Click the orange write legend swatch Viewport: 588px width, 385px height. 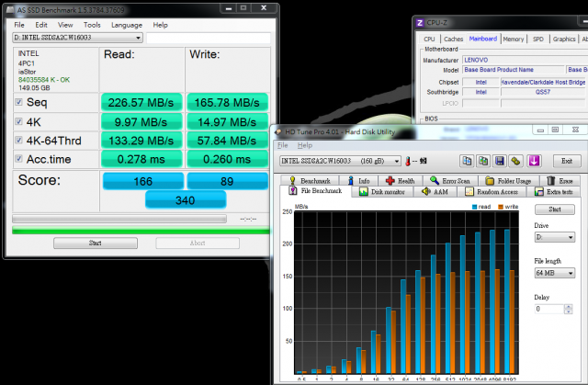(500, 207)
